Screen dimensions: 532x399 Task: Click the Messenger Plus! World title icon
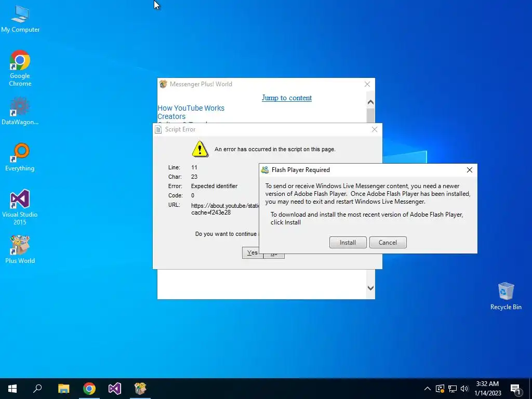click(163, 84)
